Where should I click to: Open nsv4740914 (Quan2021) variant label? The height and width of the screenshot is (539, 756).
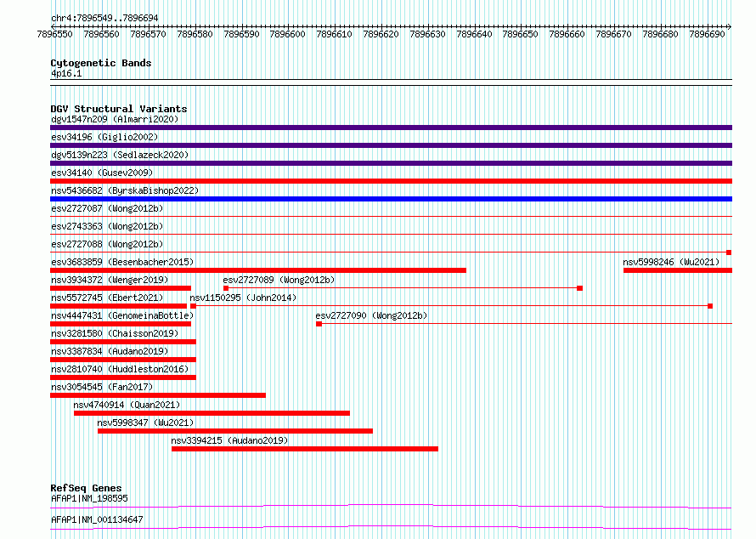(127, 405)
